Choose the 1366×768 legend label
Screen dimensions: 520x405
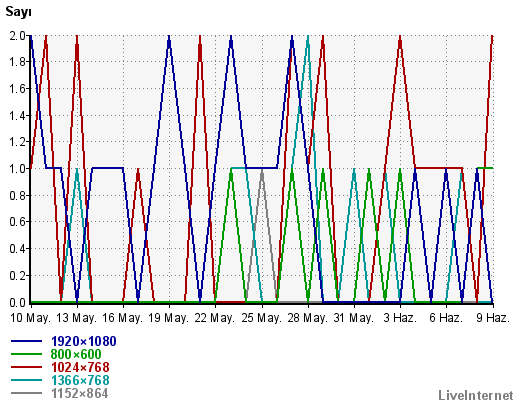[80, 380]
